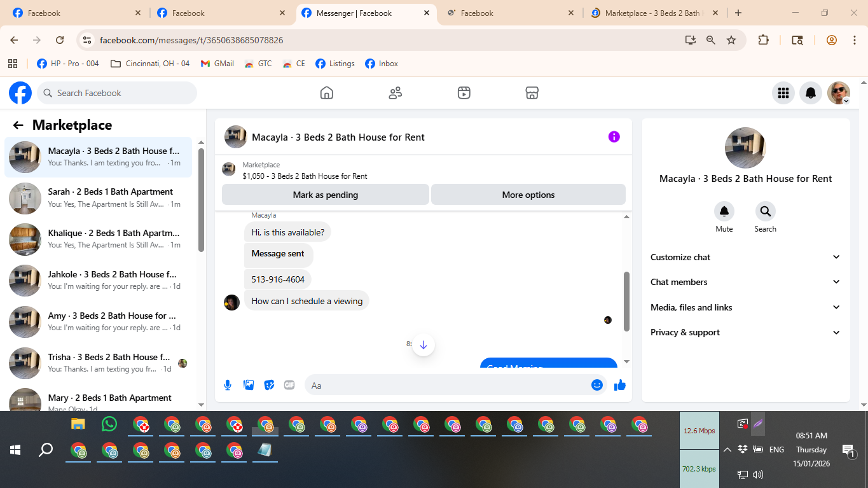868x488 pixels.
Task: Open Trisha 3 Beds 2 Bath House chat
Action: [99, 363]
